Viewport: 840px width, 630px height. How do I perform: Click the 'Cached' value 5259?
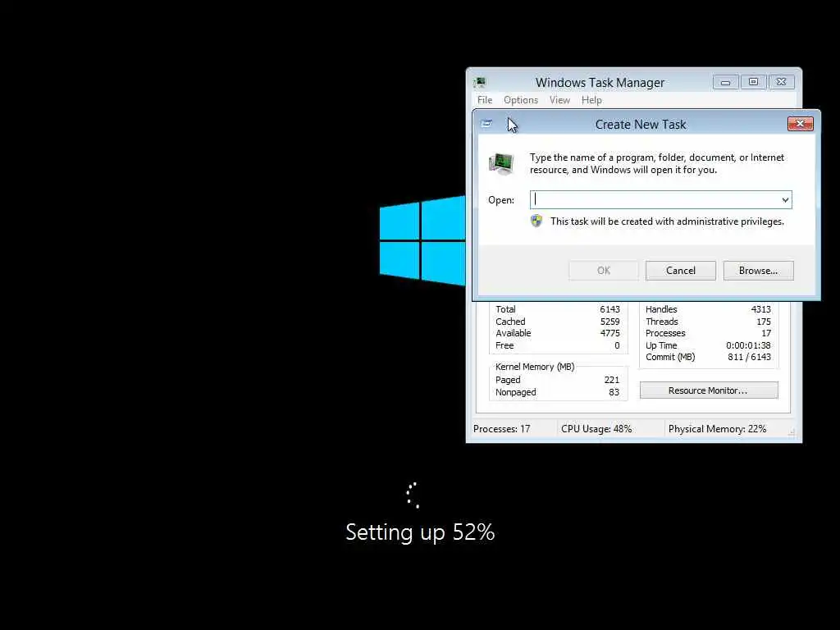pos(609,322)
